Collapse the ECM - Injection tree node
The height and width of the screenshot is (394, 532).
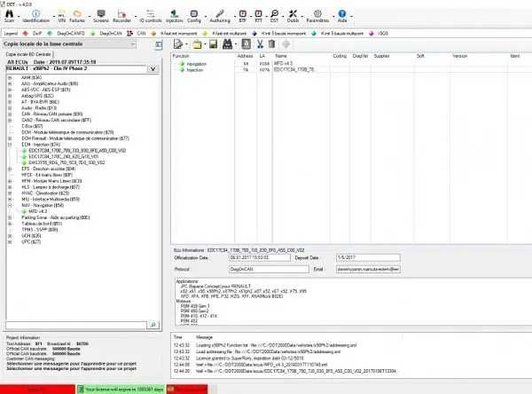(10, 145)
